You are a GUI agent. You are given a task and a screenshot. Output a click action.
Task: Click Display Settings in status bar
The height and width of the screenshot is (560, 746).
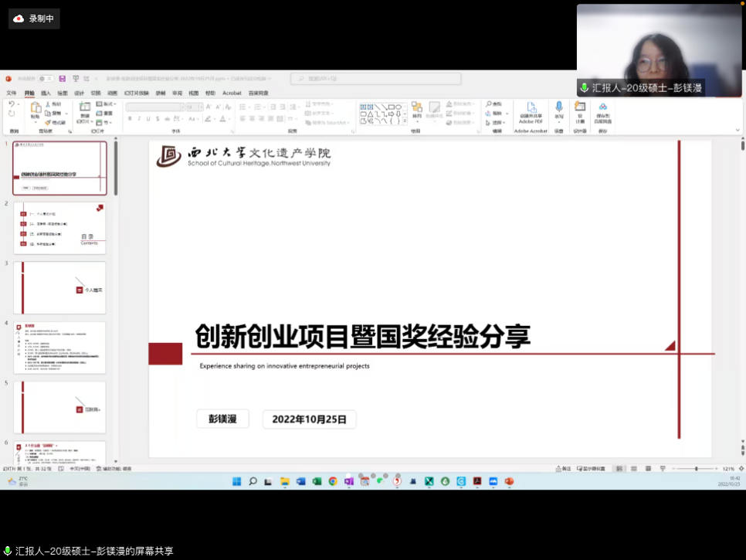coord(591,469)
